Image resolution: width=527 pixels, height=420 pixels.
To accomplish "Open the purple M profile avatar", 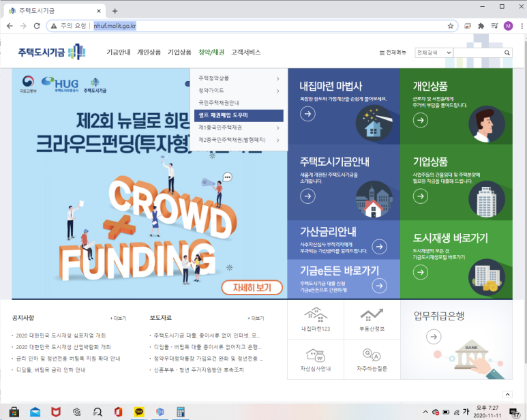I will tap(508, 26).
